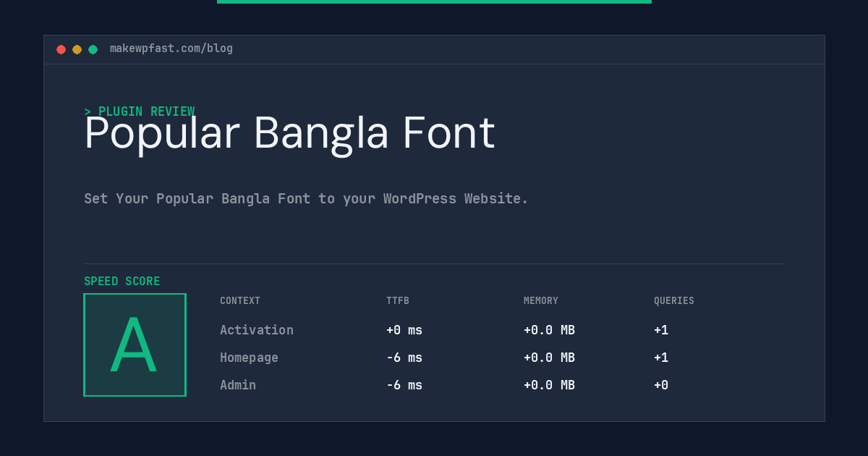Select the Homepage row label
This screenshot has height=456, width=868.
(x=249, y=358)
